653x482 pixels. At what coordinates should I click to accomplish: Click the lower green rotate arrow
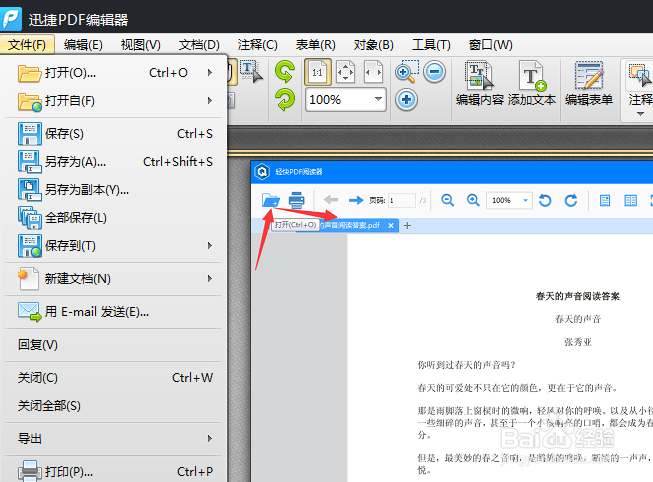(x=285, y=100)
